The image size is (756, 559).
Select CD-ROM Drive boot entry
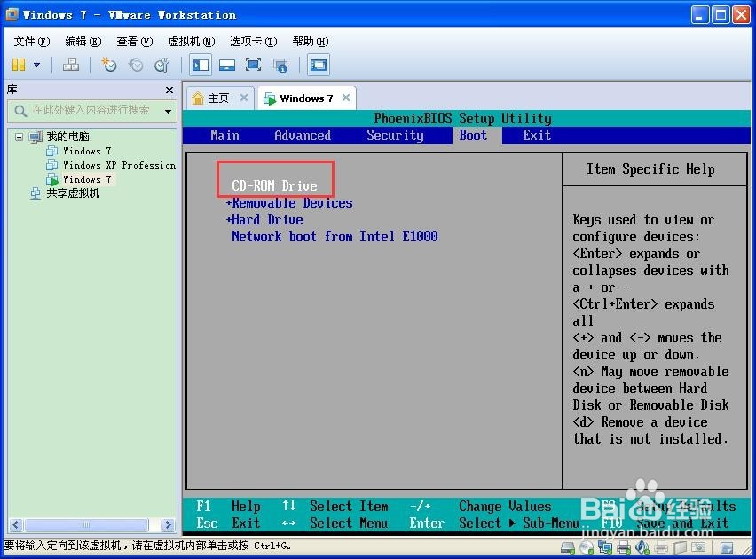pyautogui.click(x=274, y=185)
